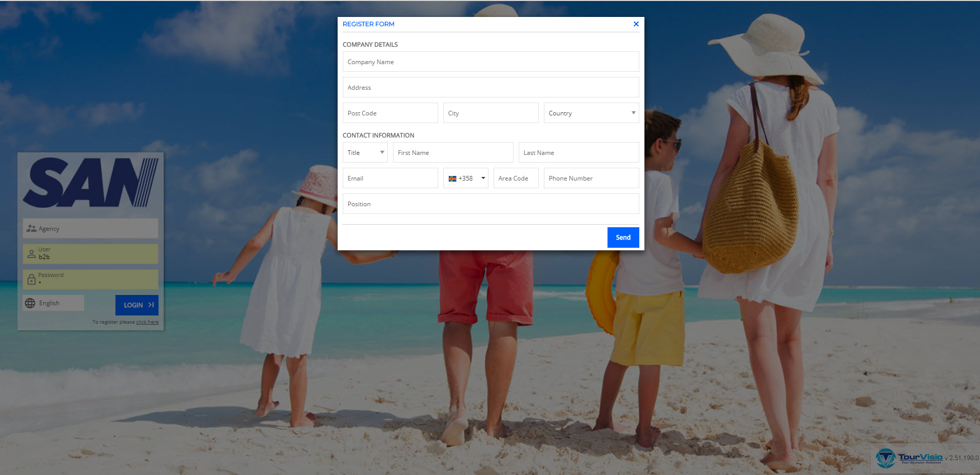Click the user profile icon
Image resolution: width=980 pixels, height=475 pixels.
(31, 254)
